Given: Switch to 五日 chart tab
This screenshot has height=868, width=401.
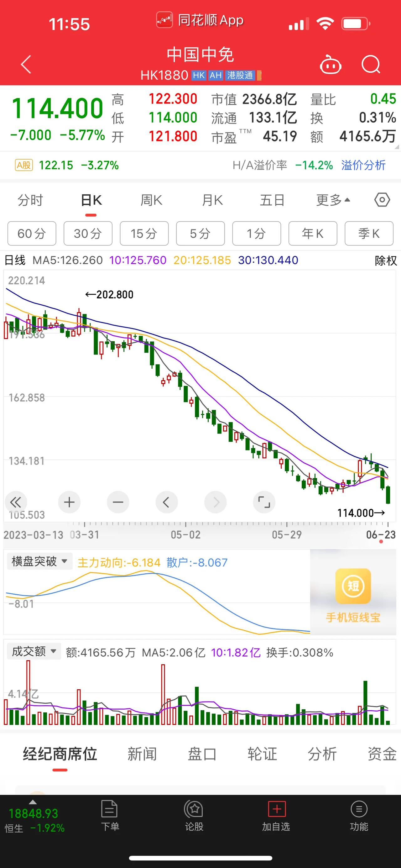Looking at the screenshot, I should coord(272,200).
